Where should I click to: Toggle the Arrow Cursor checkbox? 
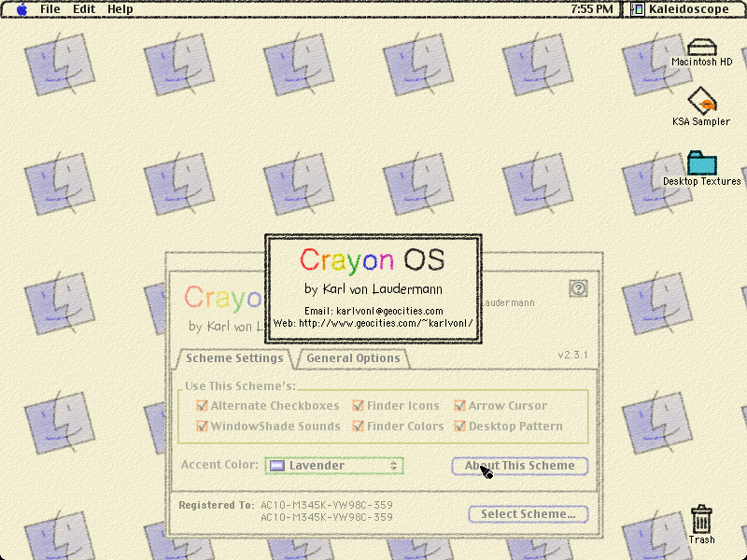point(459,406)
